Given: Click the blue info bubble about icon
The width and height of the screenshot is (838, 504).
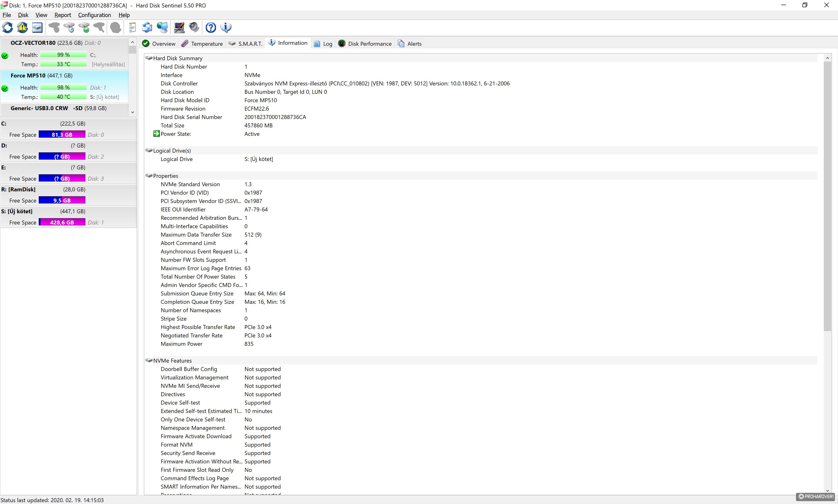Looking at the screenshot, I should pyautogui.click(x=226, y=28).
